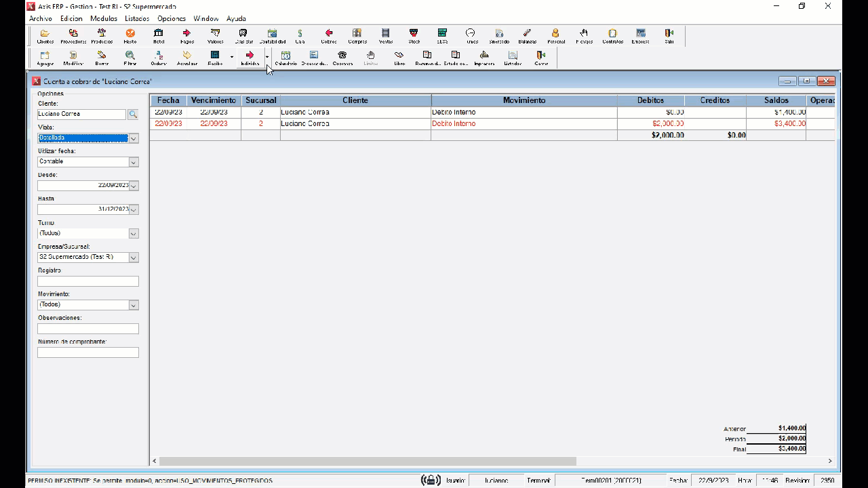Screen dimensions: 868x488
Task: Click the Agregar toolbar button
Action: 45,58
